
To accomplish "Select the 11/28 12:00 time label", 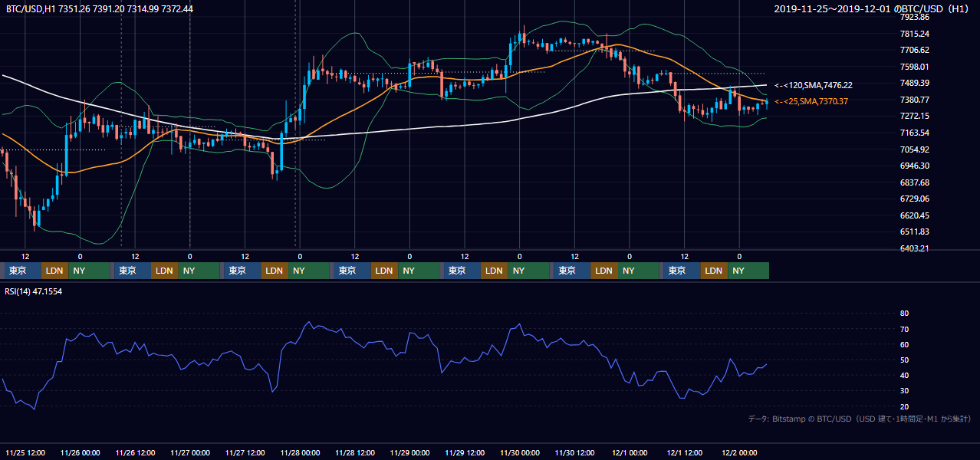I will coord(355,452).
